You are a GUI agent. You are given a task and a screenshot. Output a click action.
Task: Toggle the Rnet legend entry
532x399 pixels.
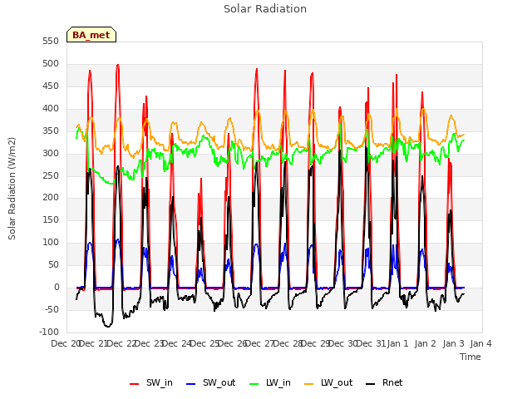click(x=384, y=382)
